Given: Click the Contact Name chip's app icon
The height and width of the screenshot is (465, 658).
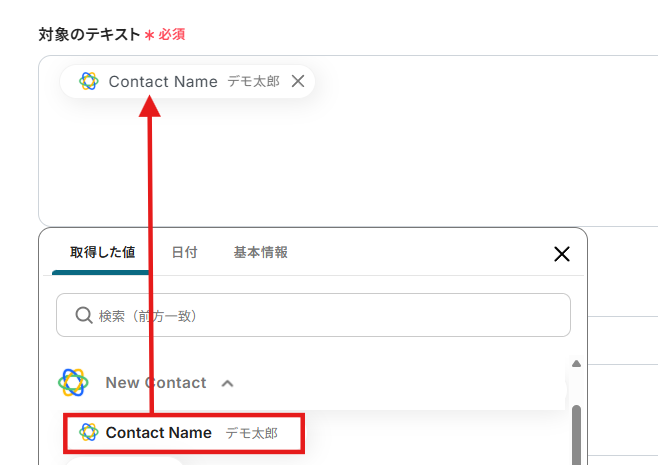Looking at the screenshot, I should click(x=89, y=82).
